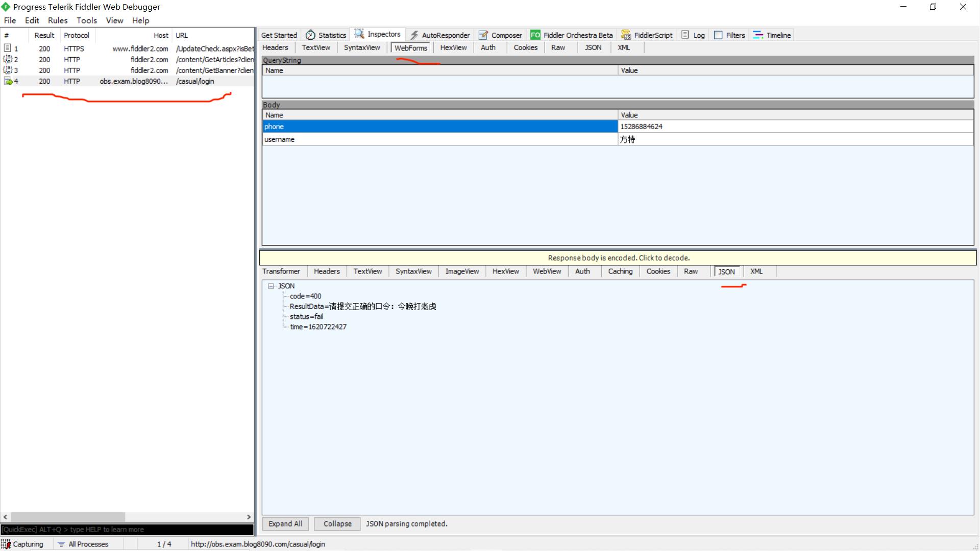Open request SyntaxView tab
980x551 pixels.
coord(362,47)
